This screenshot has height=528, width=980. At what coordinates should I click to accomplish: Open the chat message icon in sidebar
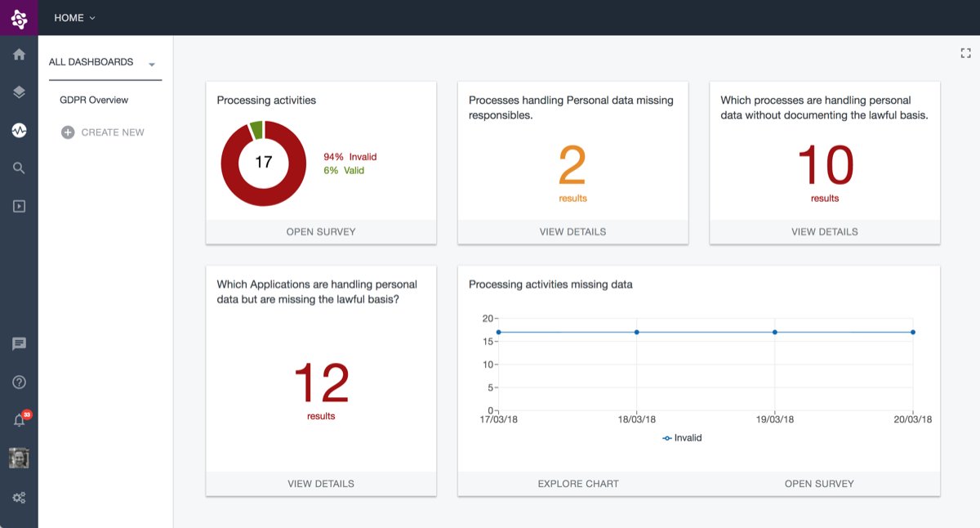19,344
